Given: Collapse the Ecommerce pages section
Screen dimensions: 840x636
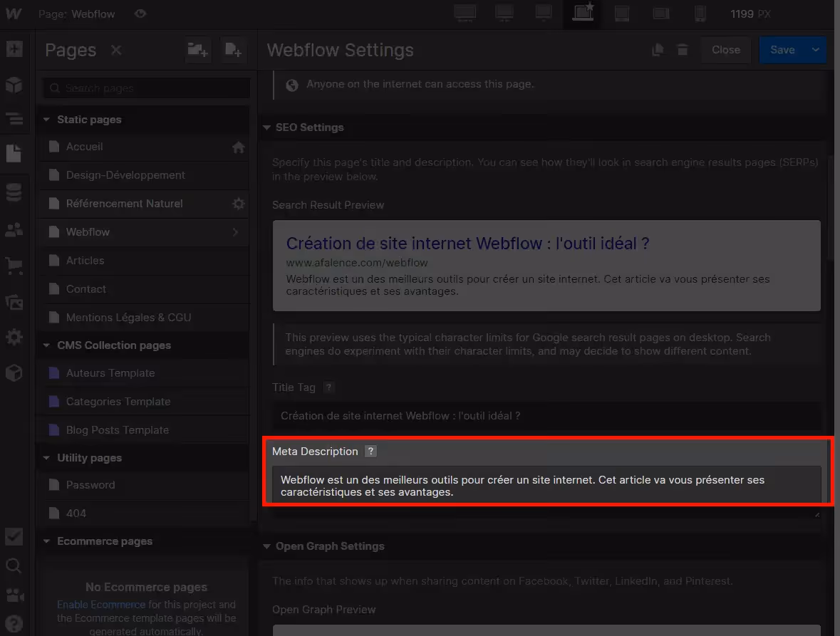Looking at the screenshot, I should 46,541.
